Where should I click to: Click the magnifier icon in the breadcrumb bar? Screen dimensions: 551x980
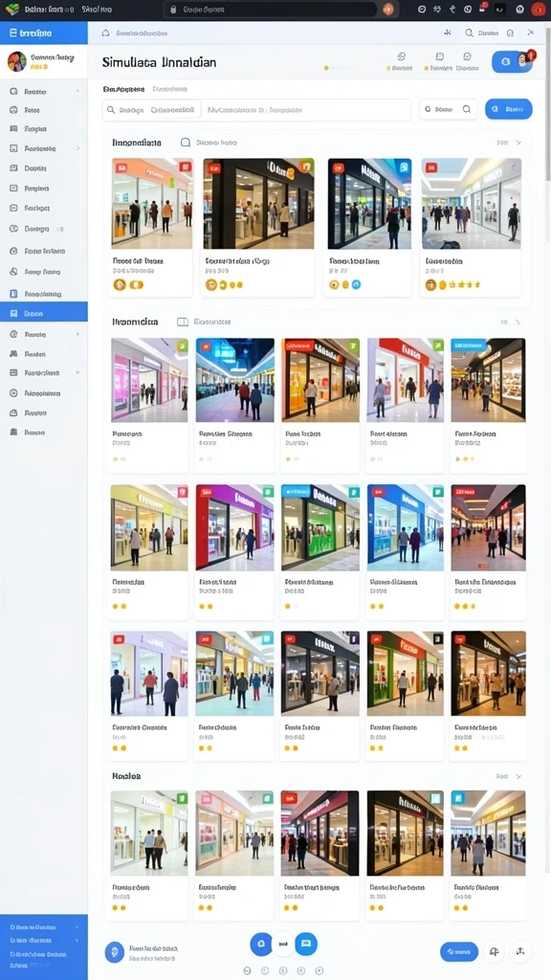pyautogui.click(x=469, y=33)
